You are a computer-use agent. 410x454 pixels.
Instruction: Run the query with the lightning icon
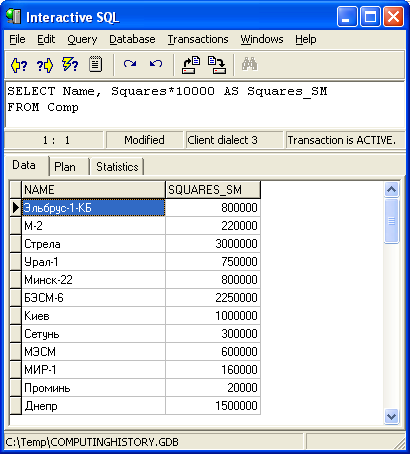tap(70, 64)
